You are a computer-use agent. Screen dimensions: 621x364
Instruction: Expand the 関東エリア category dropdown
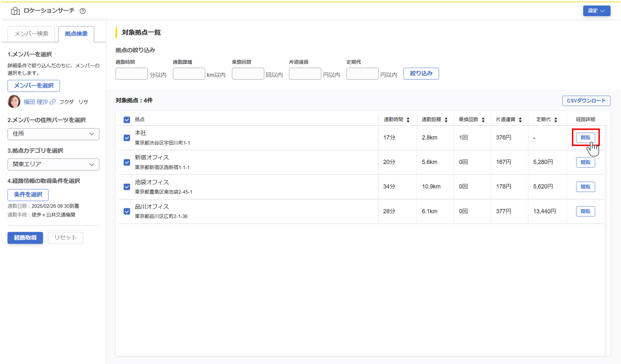tap(53, 164)
